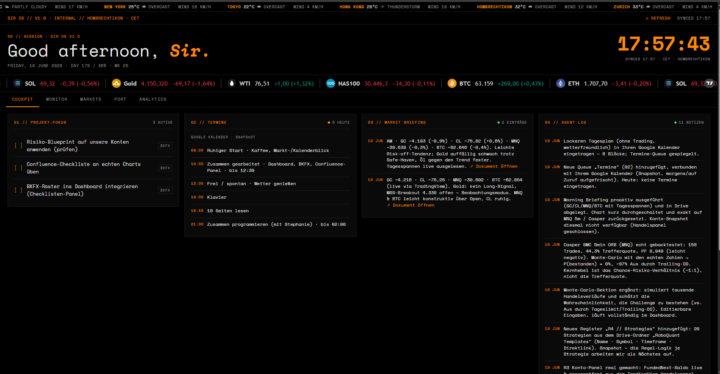Image resolution: width=720 pixels, height=374 pixels.
Task: Open document link in TradingView briefing entry
Action: pyautogui.click(x=411, y=205)
